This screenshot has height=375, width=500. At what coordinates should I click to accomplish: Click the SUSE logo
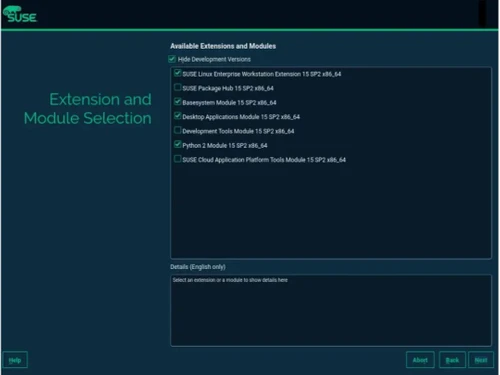pos(19,15)
